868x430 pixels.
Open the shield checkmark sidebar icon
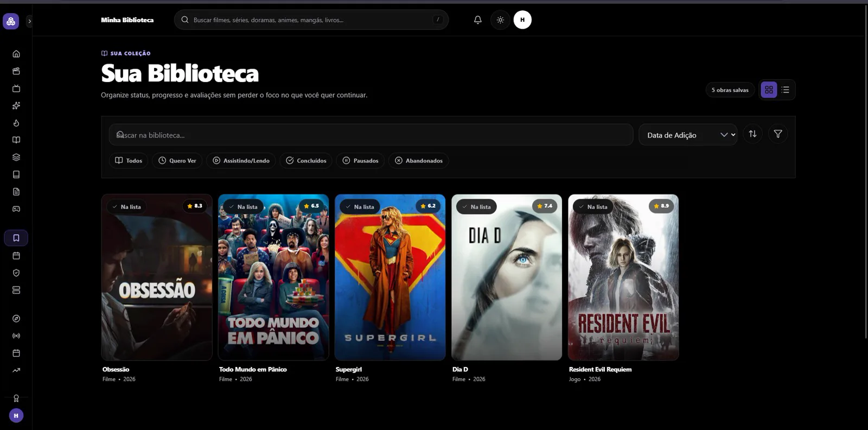16,273
